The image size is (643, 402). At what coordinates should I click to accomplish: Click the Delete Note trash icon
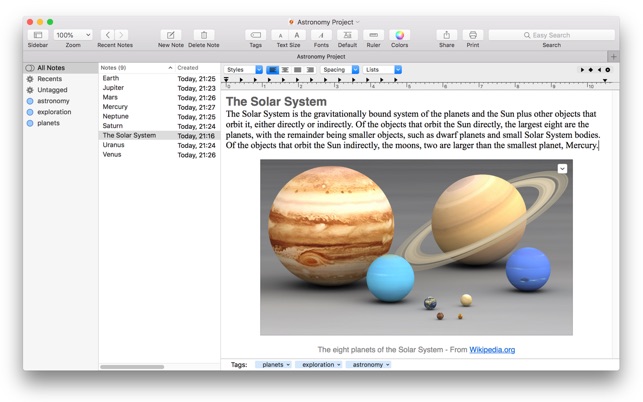(x=203, y=35)
